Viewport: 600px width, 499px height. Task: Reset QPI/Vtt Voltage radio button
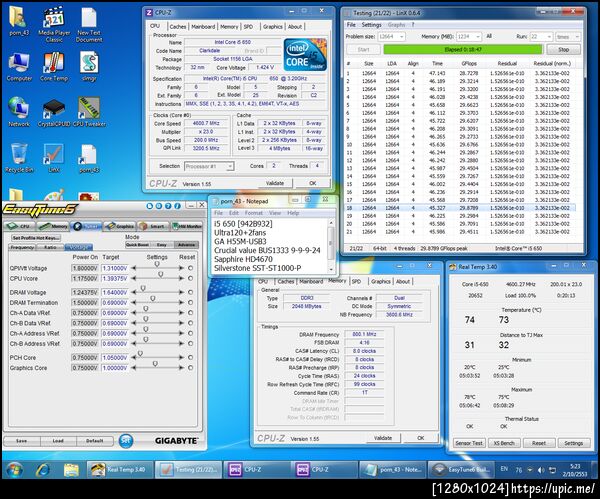pyautogui.click(x=191, y=268)
